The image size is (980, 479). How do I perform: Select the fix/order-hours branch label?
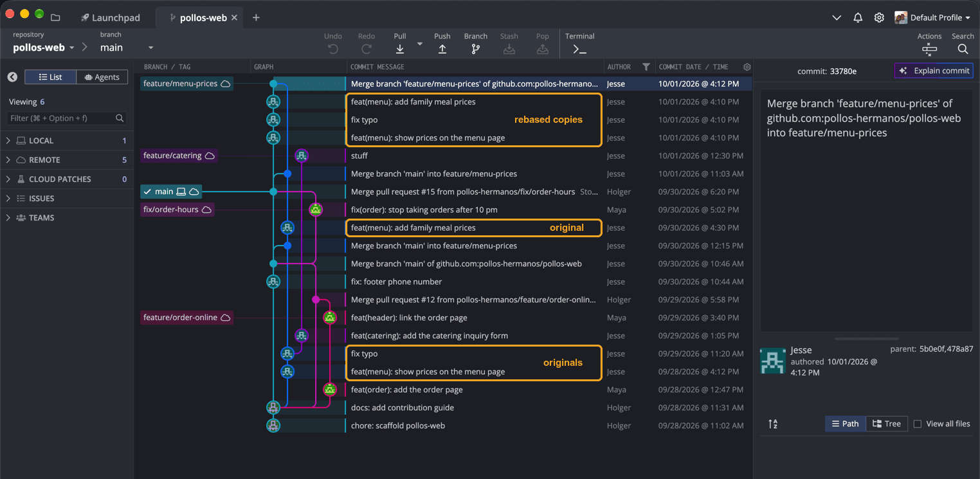tap(177, 210)
